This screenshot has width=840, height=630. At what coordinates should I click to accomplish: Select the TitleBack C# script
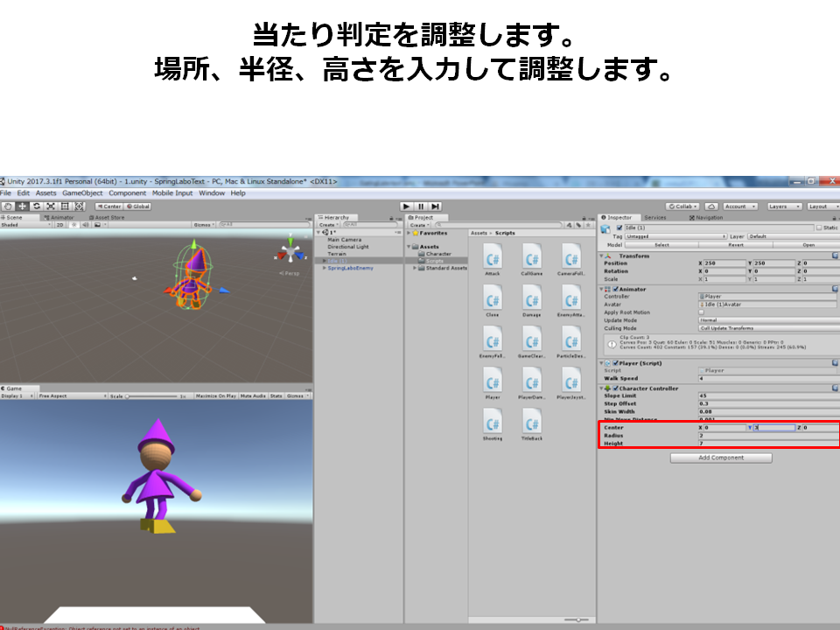531,425
